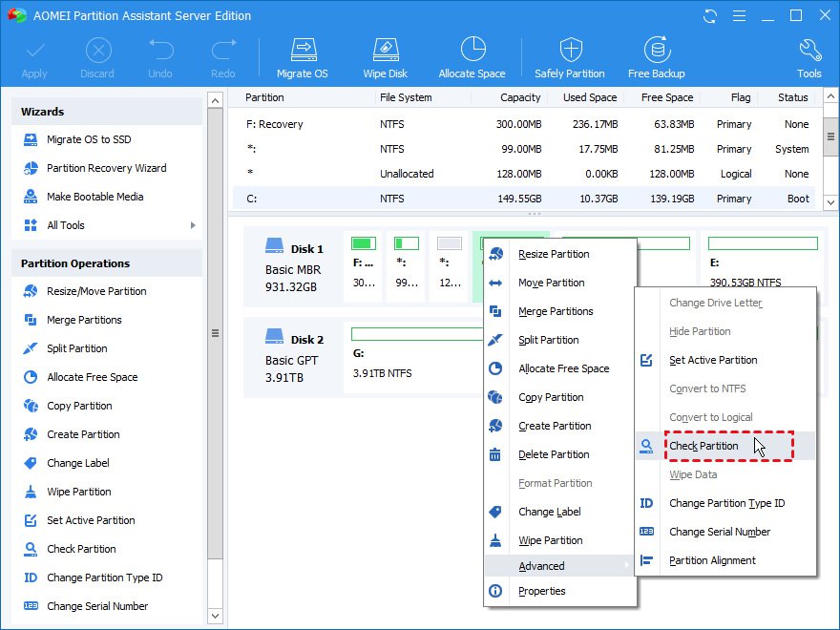Click the Capacity column header

520,97
